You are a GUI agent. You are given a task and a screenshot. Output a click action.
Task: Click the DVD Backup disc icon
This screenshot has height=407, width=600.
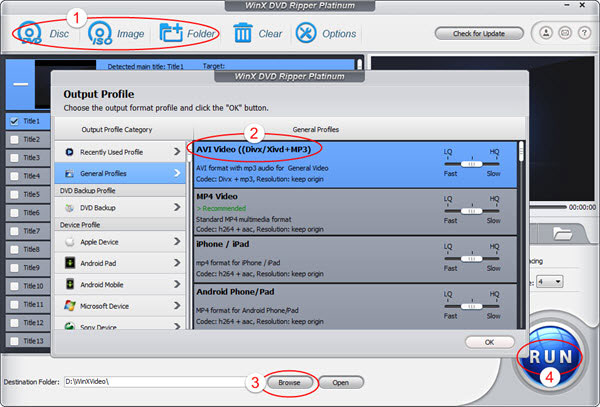tap(69, 208)
